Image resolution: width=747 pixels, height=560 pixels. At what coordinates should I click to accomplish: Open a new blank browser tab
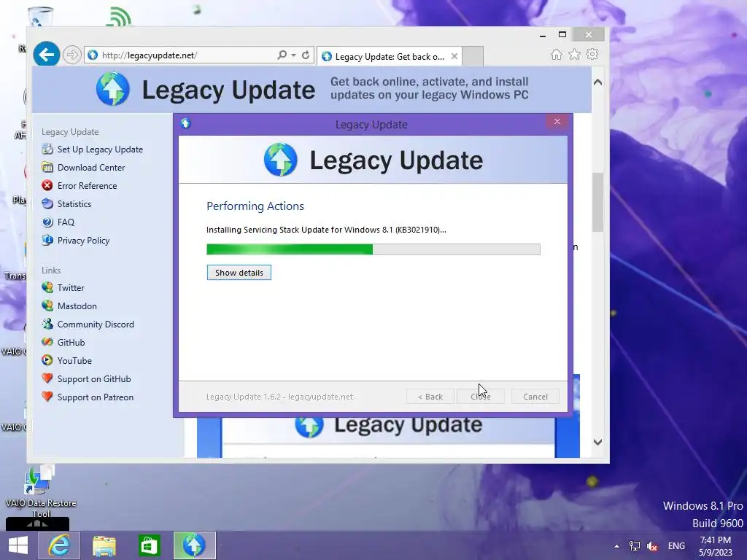(x=473, y=57)
